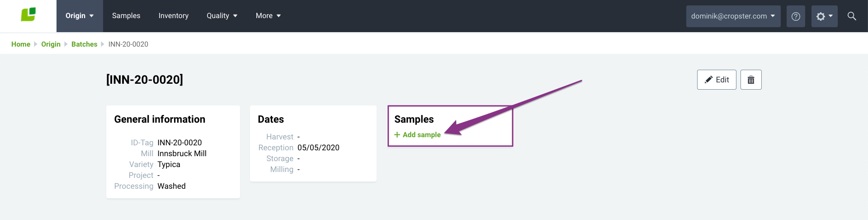Navigate to the Batches breadcrumb
The height and width of the screenshot is (220, 868).
[x=85, y=44]
